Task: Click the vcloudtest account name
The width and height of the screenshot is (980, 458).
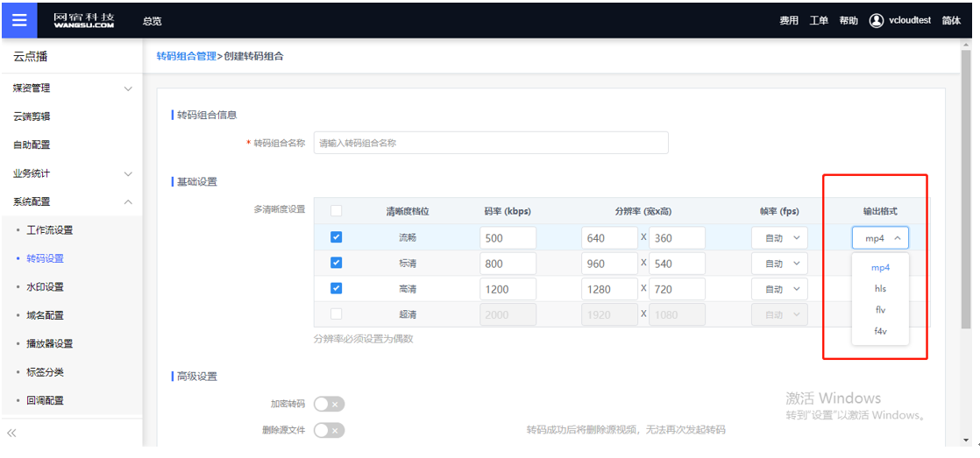Action: point(910,21)
